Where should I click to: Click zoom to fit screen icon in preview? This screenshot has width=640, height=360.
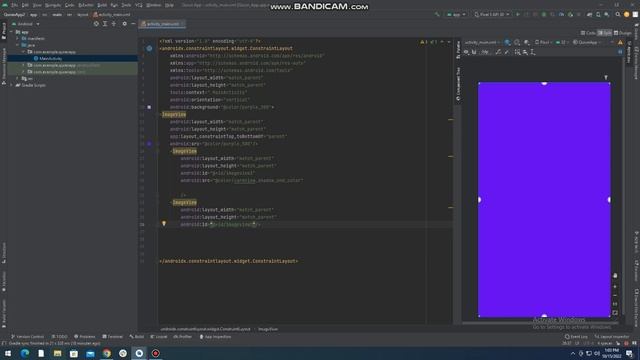pyautogui.click(x=615, y=313)
